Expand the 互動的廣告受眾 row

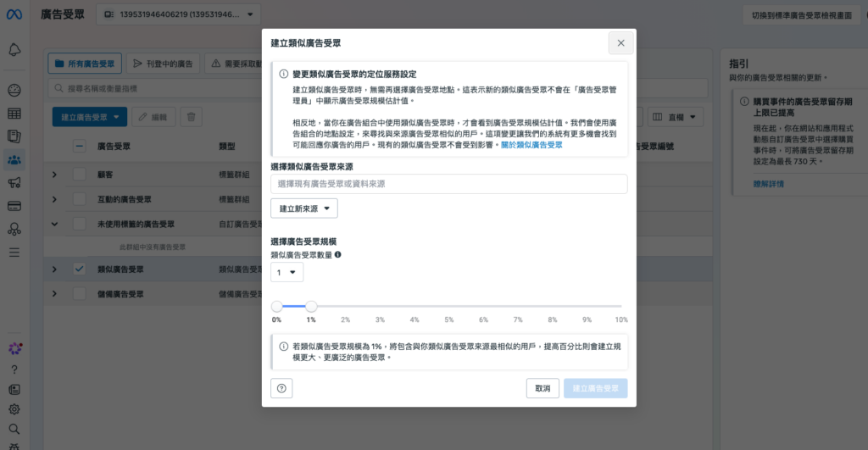(54, 199)
